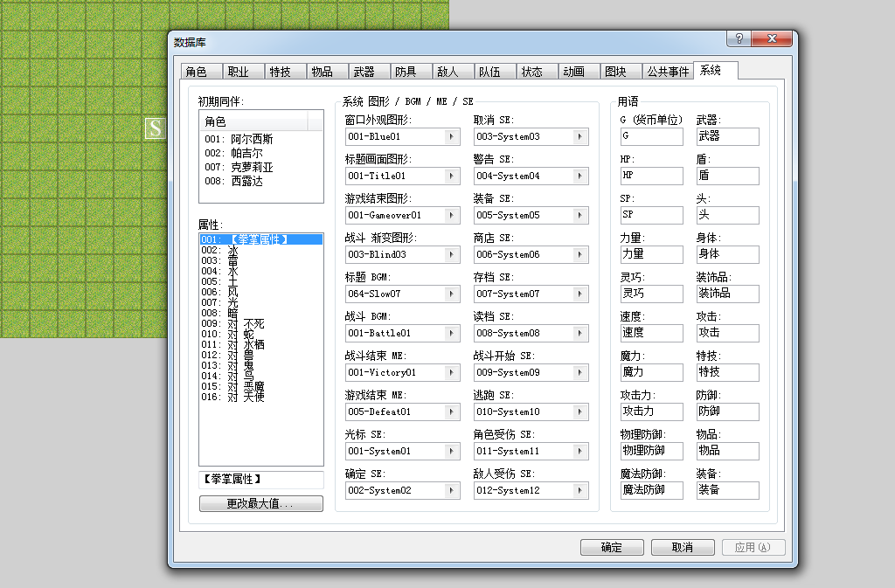
Task: Edit the attribute name field below the list
Action: 260,480
